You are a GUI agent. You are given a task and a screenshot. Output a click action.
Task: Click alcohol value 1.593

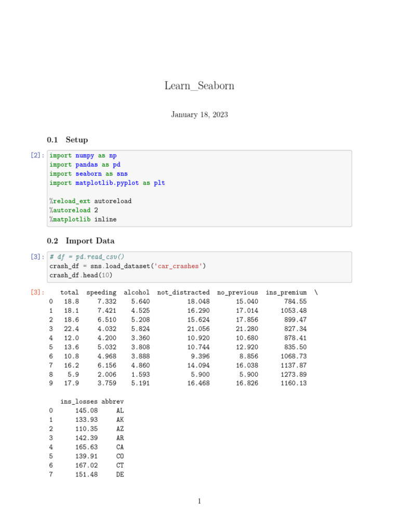point(140,375)
